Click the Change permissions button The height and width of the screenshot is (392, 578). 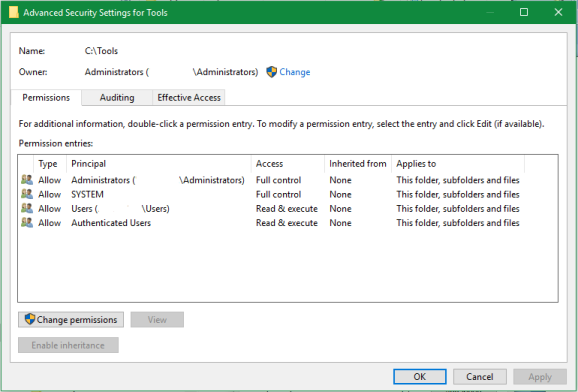click(x=71, y=319)
